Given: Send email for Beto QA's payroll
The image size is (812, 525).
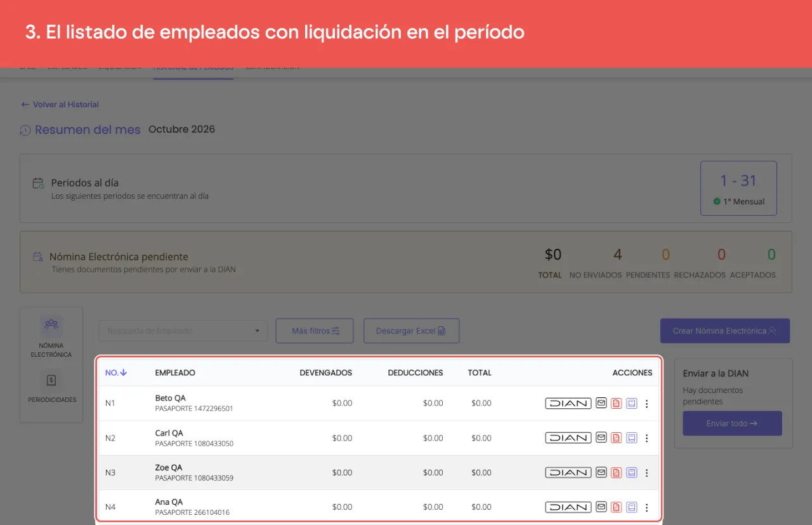Looking at the screenshot, I should tap(601, 403).
